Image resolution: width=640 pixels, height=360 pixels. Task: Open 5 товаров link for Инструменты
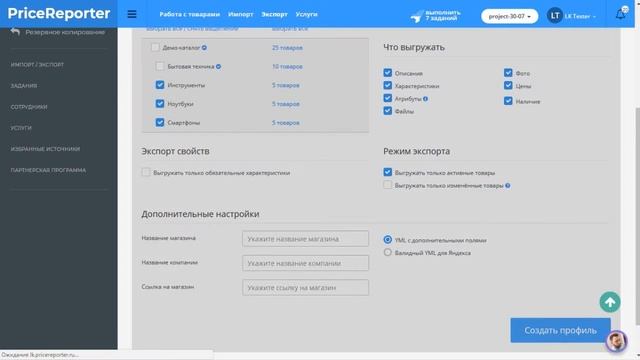(x=286, y=85)
